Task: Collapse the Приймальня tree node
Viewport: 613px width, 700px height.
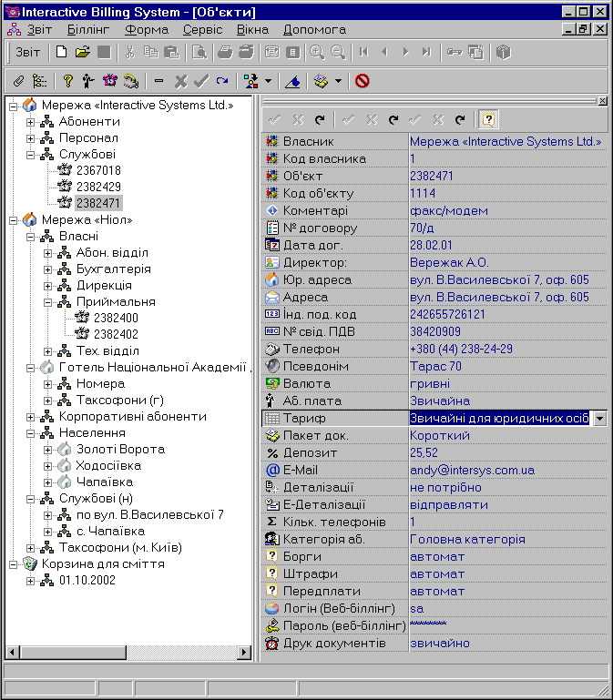Action: point(47,302)
